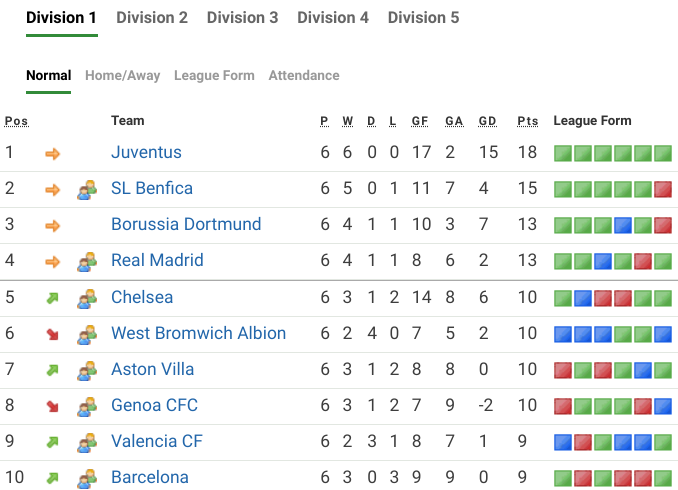Click the GD column header
The image size is (678, 490).
tap(487, 121)
